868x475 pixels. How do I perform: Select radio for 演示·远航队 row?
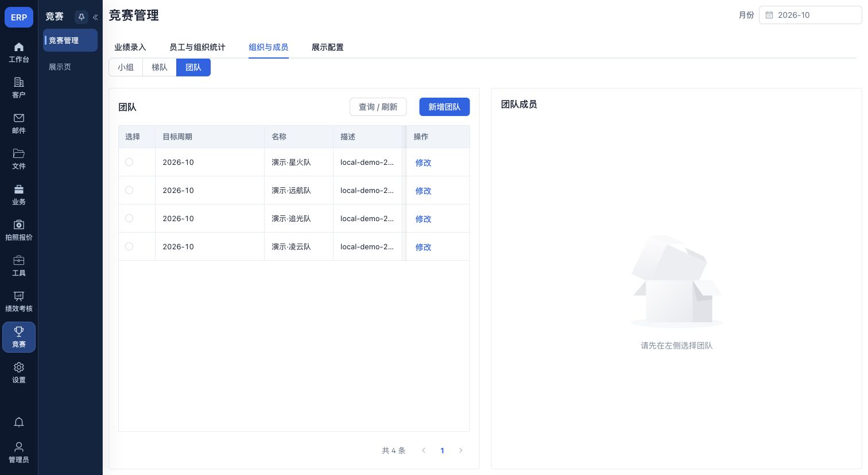(x=129, y=190)
